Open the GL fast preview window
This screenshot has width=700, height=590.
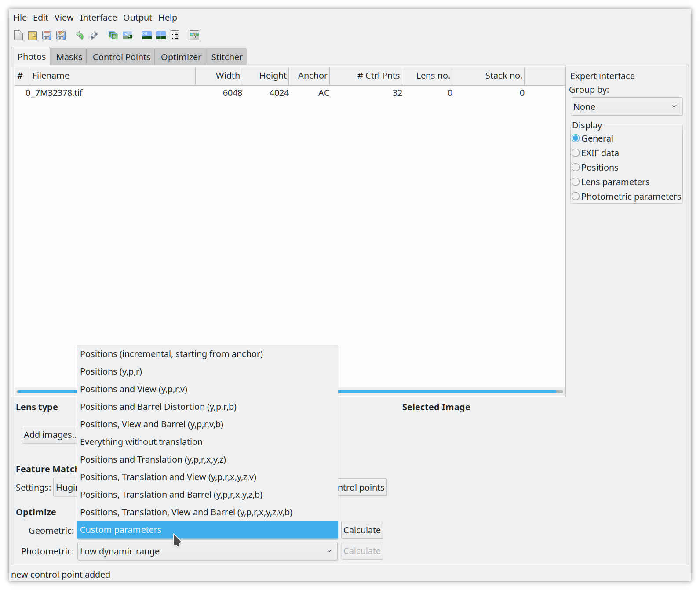click(147, 35)
